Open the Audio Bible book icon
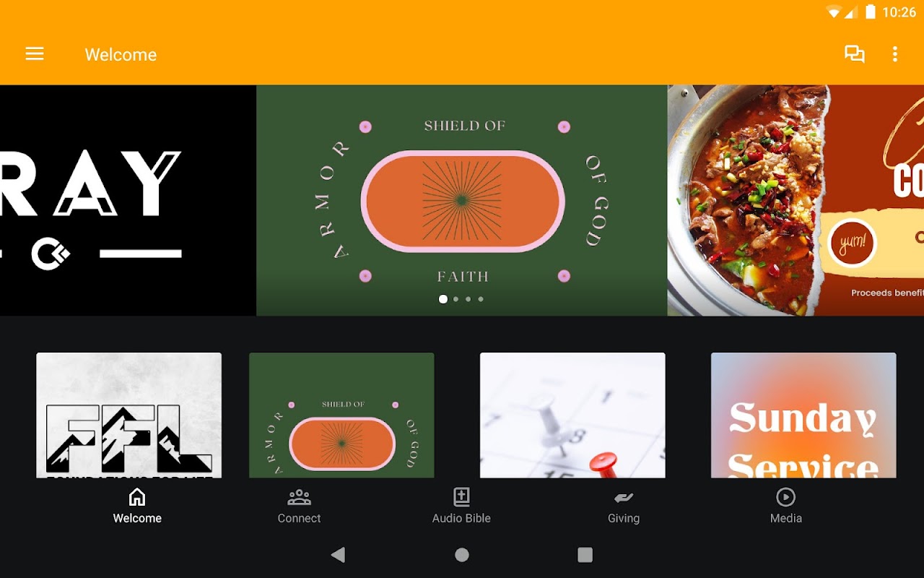Screen dimensions: 924x578 (x=461, y=497)
